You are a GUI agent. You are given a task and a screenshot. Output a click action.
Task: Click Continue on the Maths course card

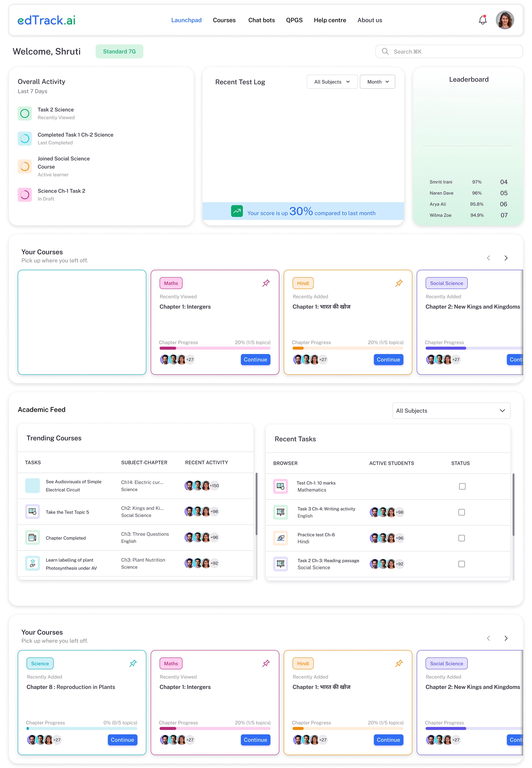(255, 359)
